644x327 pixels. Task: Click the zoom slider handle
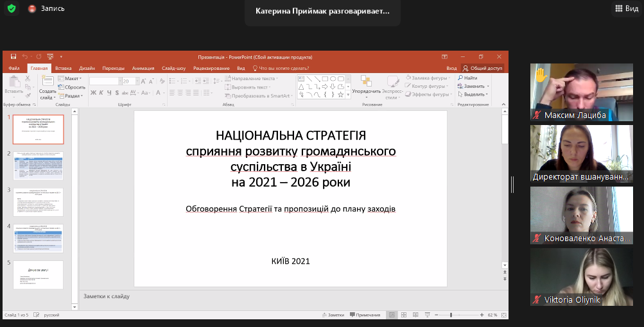coord(451,315)
